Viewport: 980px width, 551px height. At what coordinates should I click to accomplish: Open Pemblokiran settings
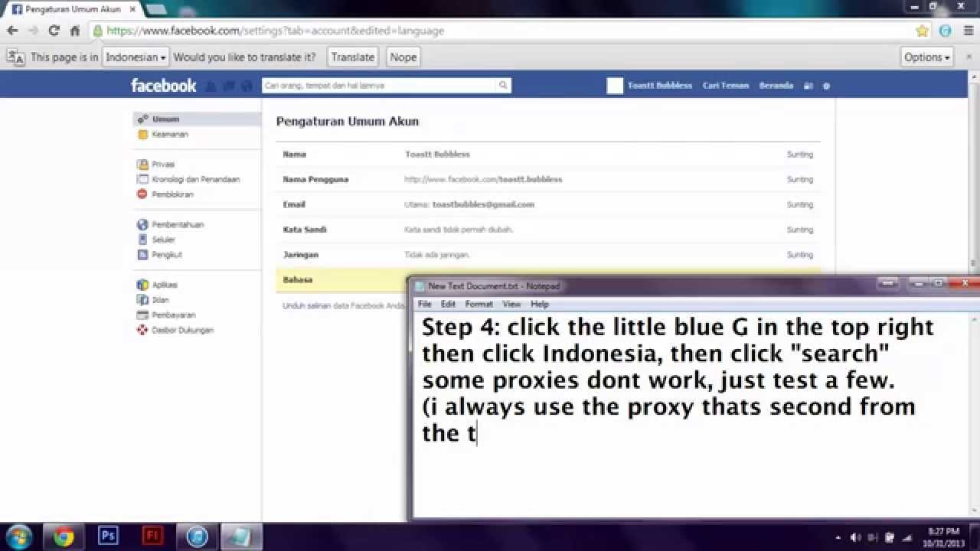coord(171,194)
